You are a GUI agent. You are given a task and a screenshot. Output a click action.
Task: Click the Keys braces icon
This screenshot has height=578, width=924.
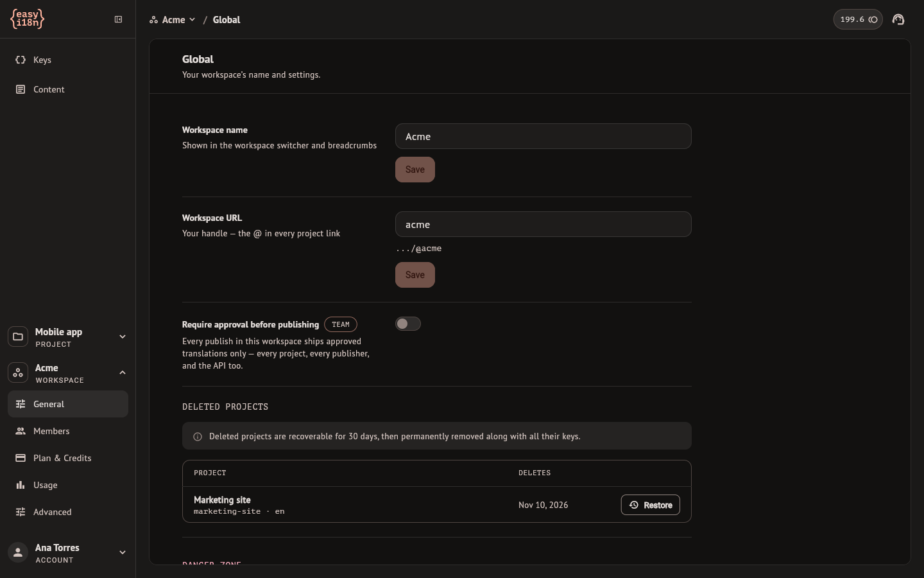click(x=21, y=60)
